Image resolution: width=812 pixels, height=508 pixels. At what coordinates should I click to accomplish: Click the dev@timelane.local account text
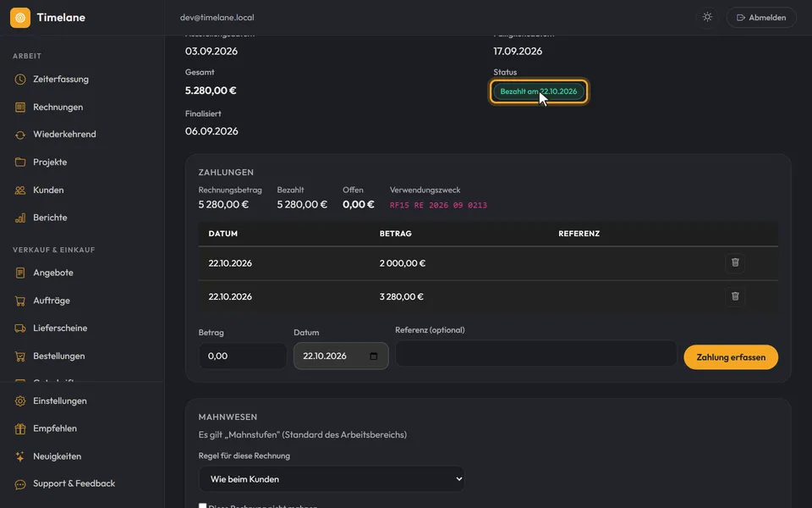217,18
